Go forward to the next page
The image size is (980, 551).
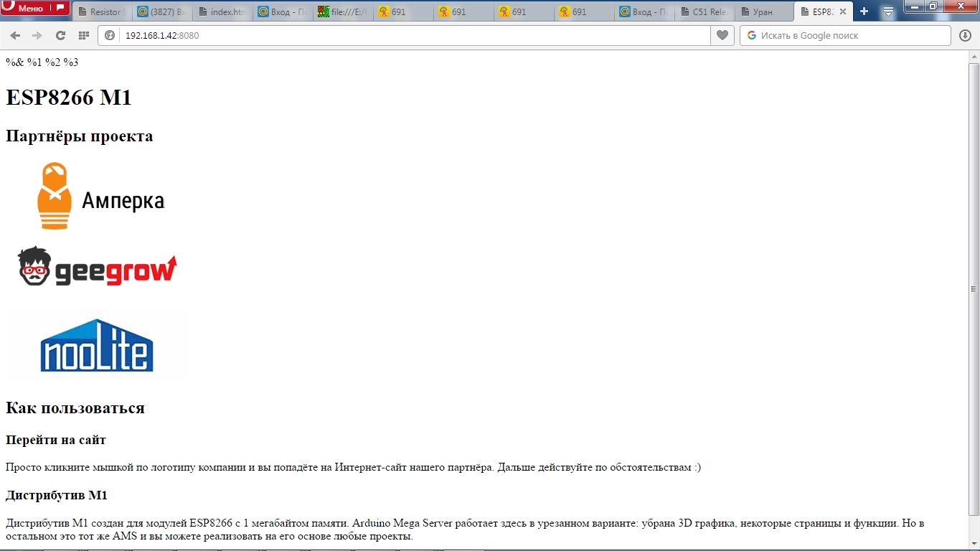click(x=37, y=35)
